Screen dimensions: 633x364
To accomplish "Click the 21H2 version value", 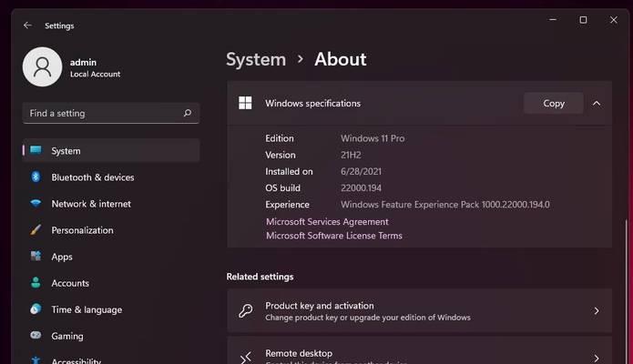I will coord(351,155).
